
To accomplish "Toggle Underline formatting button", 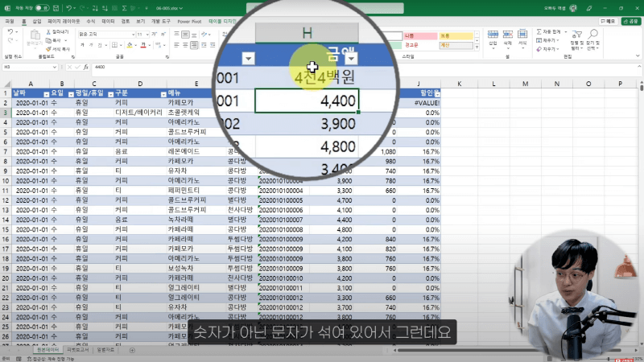I will tap(99, 45).
